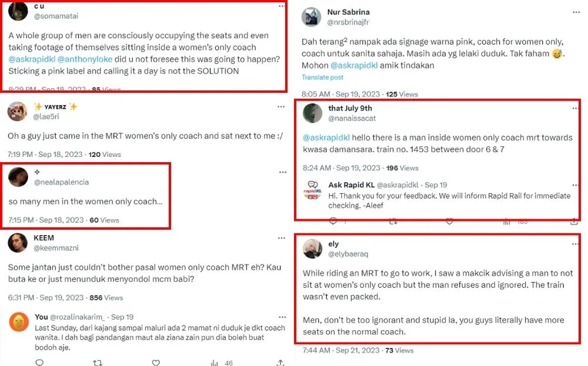Image resolution: width=588 pixels, height=366 pixels.
Task: Retweet the rozalinakarim_ reply
Action: coord(98,362)
